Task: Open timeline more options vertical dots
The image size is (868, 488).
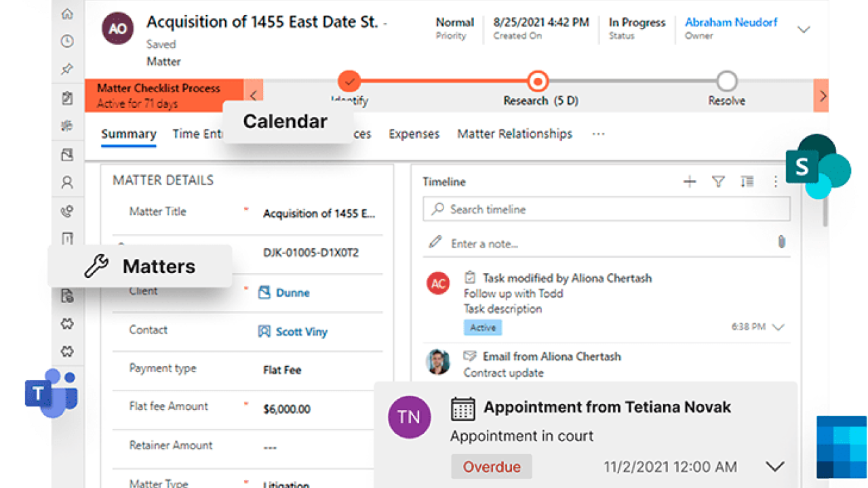Action: tap(776, 182)
